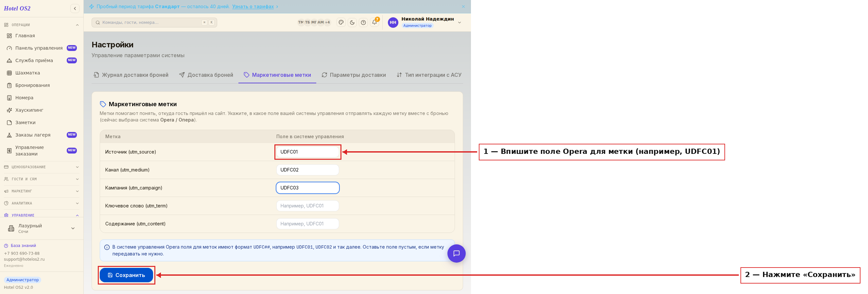Focus the Ключевое слово (utm_term) field
The height and width of the screenshot is (294, 868).
(x=307, y=206)
